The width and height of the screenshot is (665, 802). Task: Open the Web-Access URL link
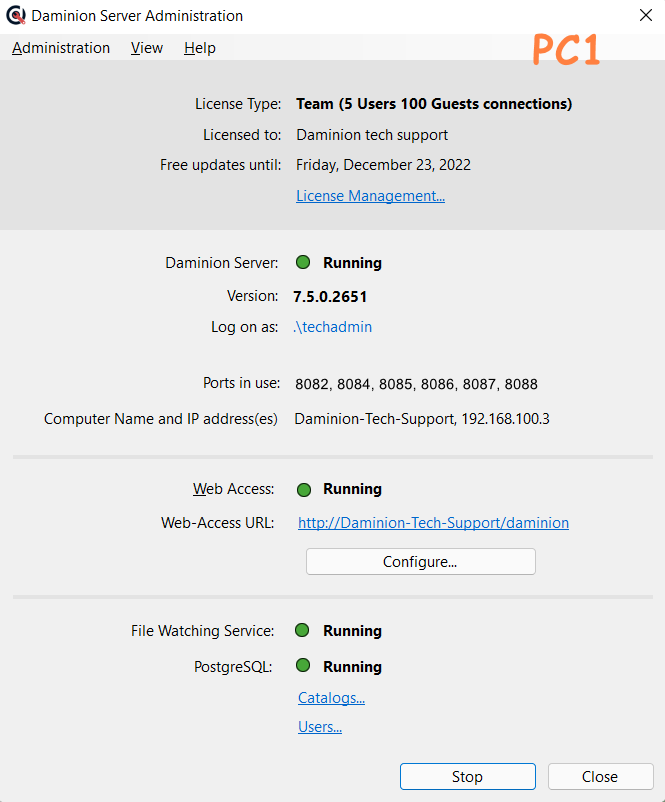tap(433, 523)
